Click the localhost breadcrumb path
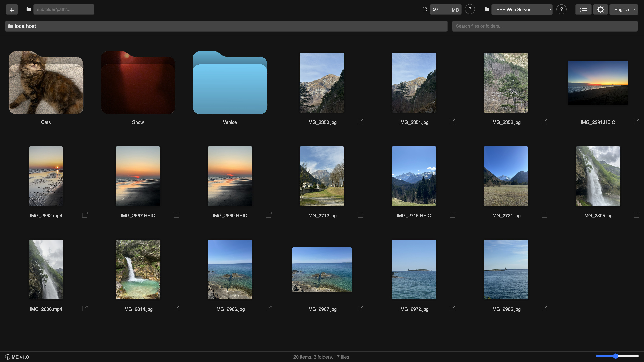This screenshot has height=362, width=644. (25, 26)
